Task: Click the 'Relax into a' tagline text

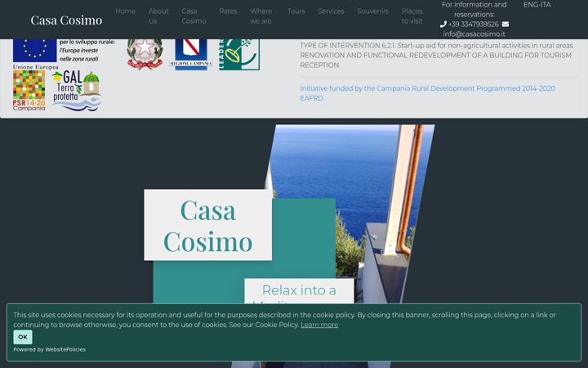Action: 299,290
